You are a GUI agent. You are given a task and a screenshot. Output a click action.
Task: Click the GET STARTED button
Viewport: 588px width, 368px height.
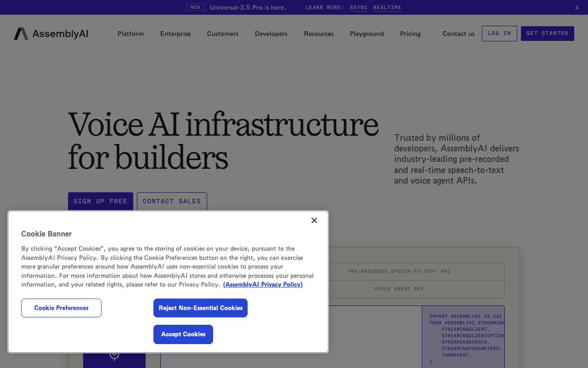click(548, 34)
